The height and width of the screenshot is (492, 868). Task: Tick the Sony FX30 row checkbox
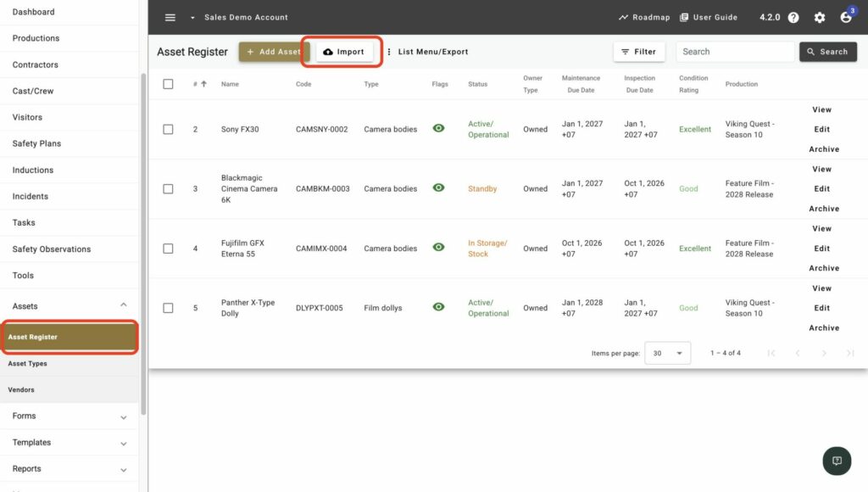168,129
